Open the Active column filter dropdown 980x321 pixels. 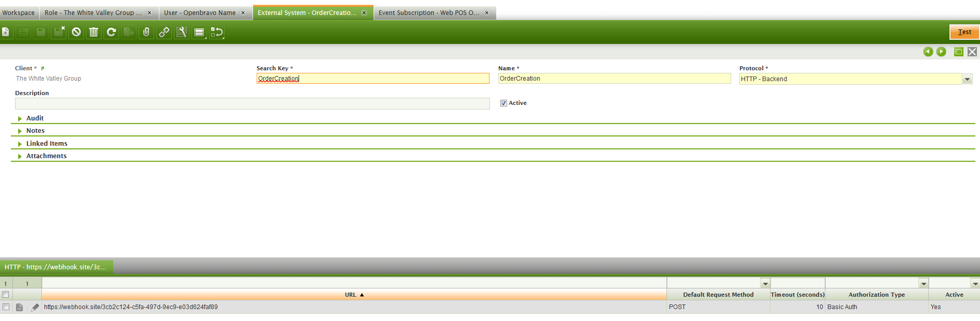coord(975,284)
